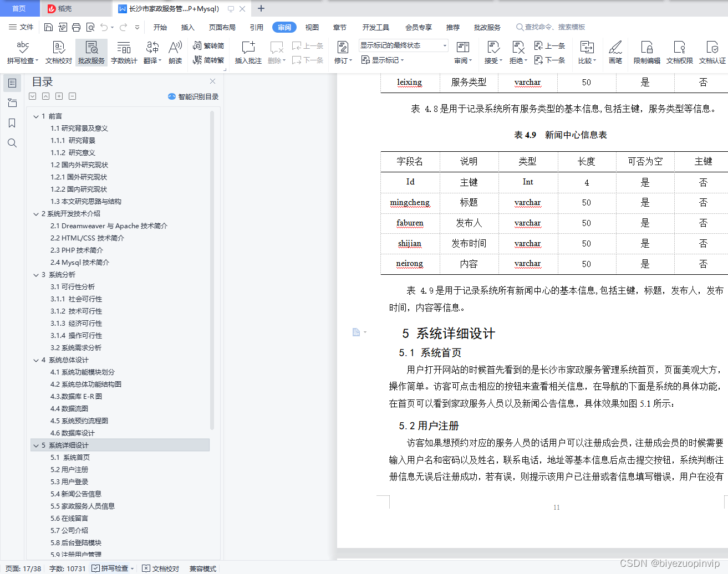This screenshot has height=574, width=728.
Task: Jump to '4.6 数据库设计' in outline
Action: [x=73, y=433]
